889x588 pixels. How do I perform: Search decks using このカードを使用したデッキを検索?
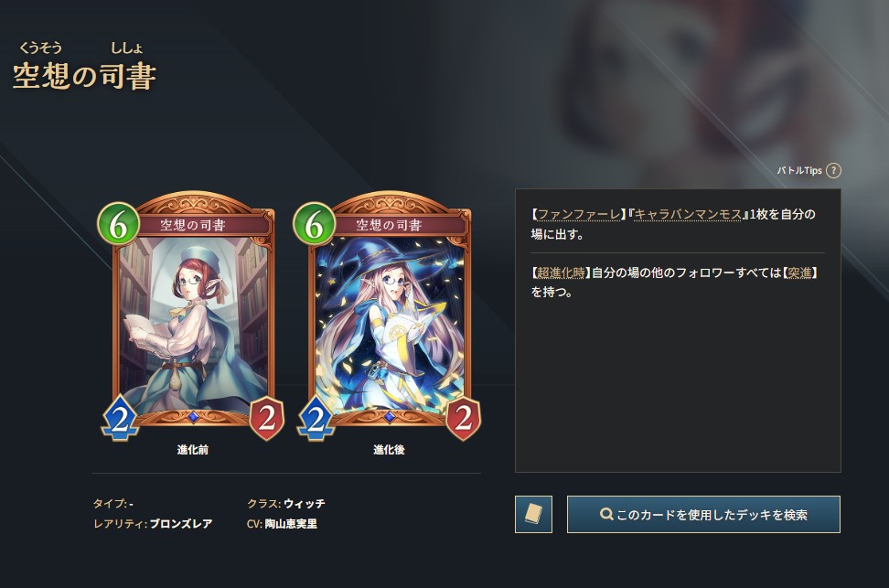703,514
